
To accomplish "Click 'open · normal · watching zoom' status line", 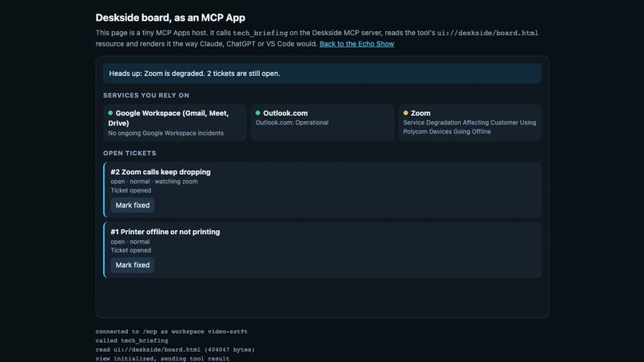I will 154,181.
